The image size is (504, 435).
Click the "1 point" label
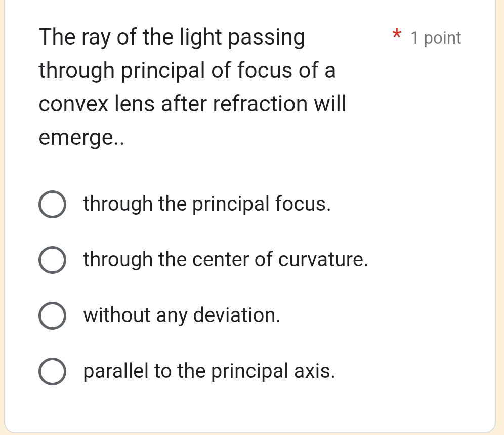(x=436, y=37)
